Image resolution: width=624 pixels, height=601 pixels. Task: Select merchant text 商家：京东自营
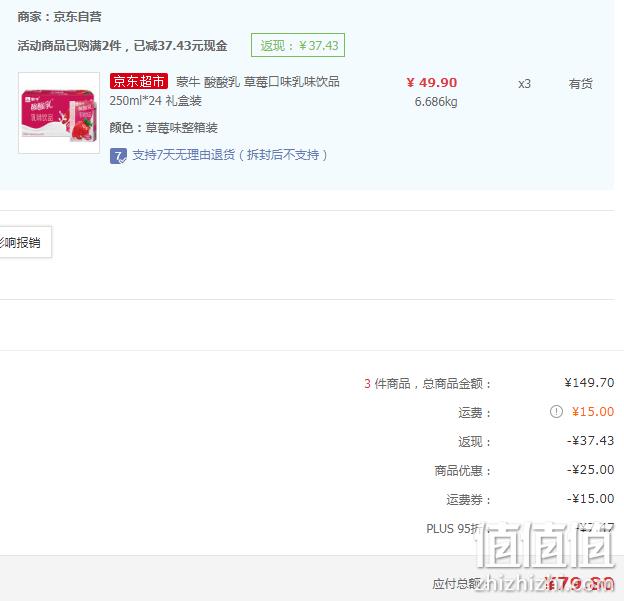(x=60, y=17)
